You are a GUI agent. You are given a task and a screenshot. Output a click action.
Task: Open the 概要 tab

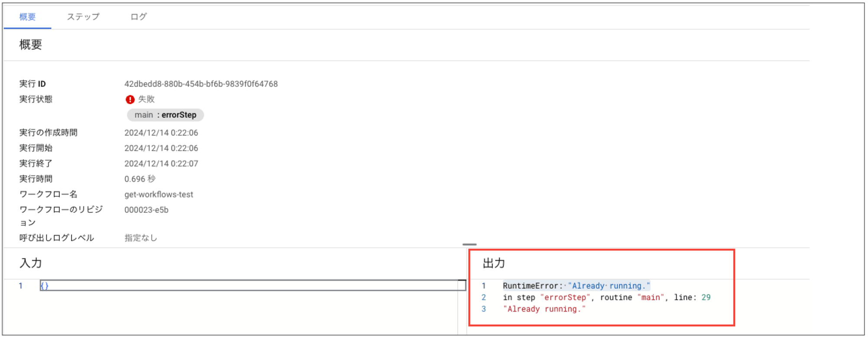[27, 17]
